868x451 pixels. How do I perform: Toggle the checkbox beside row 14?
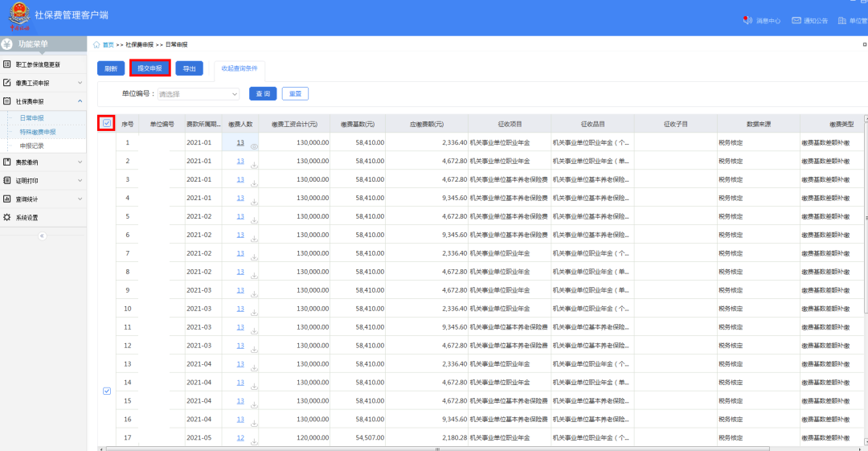coord(107,392)
